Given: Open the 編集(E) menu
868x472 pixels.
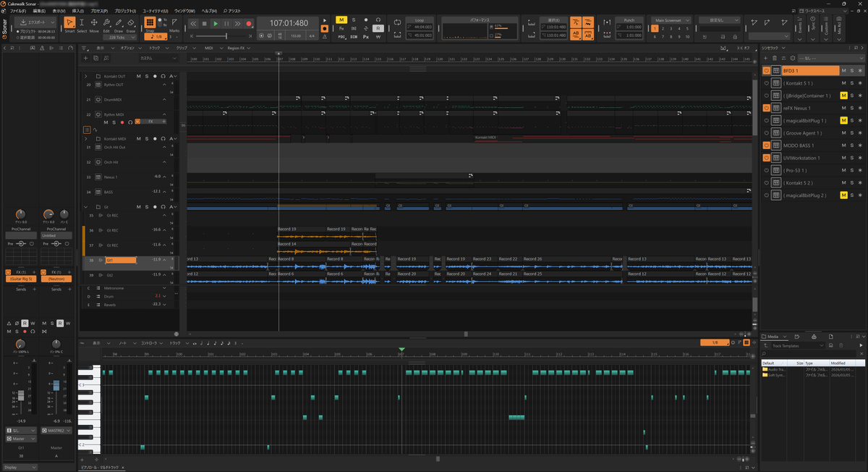Looking at the screenshot, I should pyautogui.click(x=39, y=11).
